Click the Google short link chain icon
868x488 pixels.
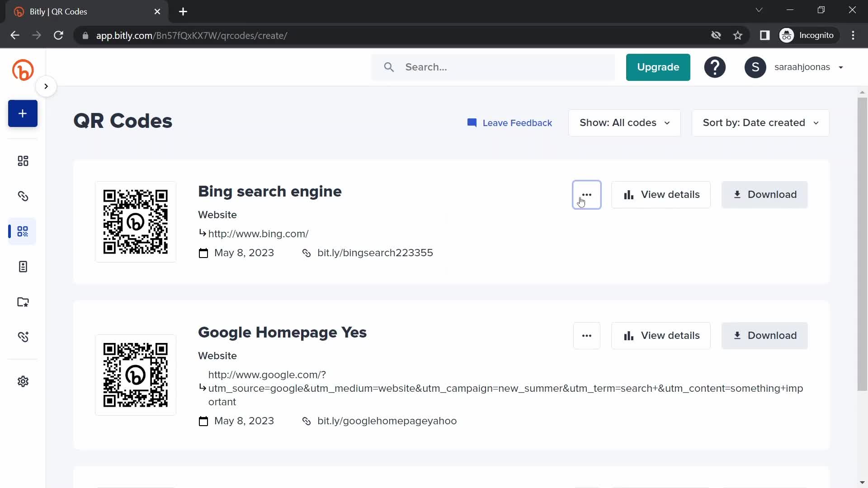[307, 421]
